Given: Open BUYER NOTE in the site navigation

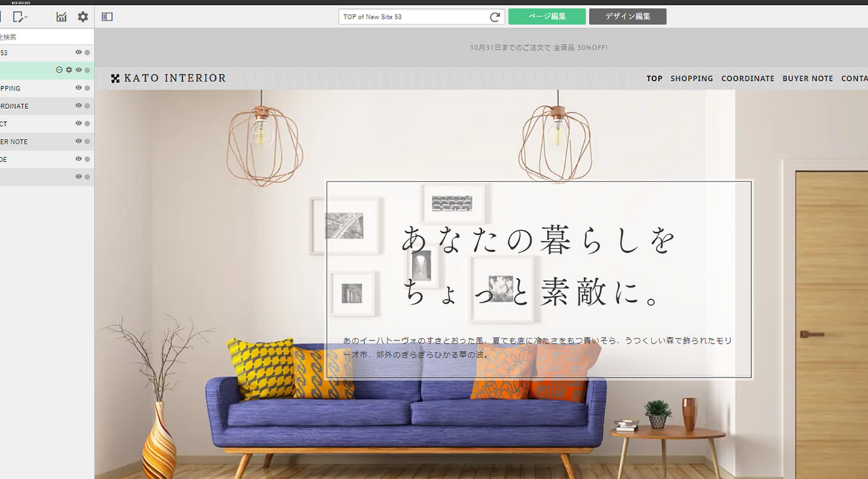Looking at the screenshot, I should pyautogui.click(x=807, y=78).
